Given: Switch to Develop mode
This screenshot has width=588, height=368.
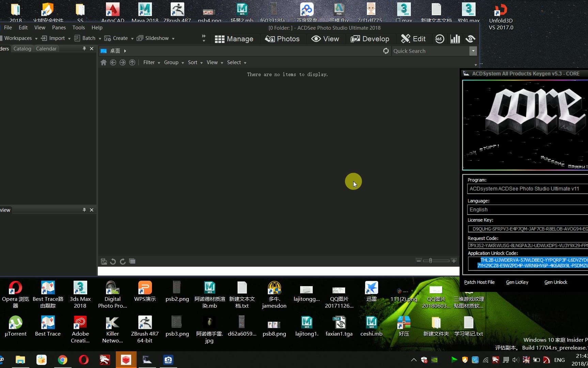Looking at the screenshot, I should coord(370,39).
